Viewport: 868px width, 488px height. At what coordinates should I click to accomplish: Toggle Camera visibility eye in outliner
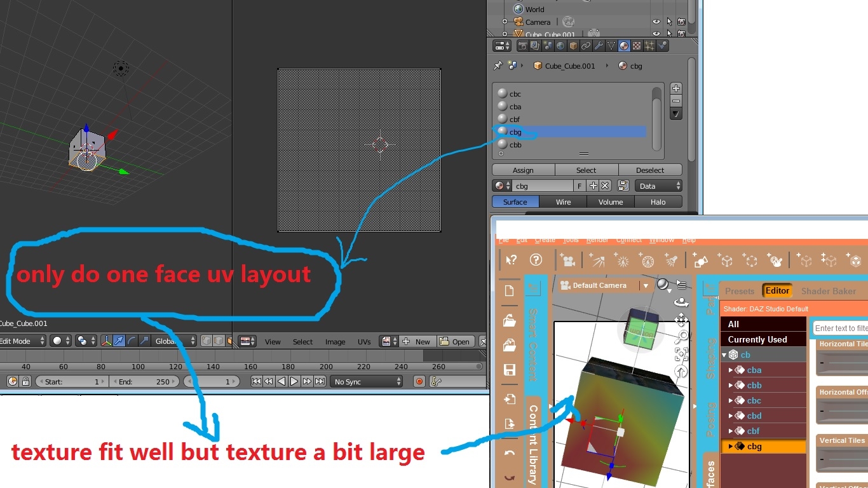[656, 22]
